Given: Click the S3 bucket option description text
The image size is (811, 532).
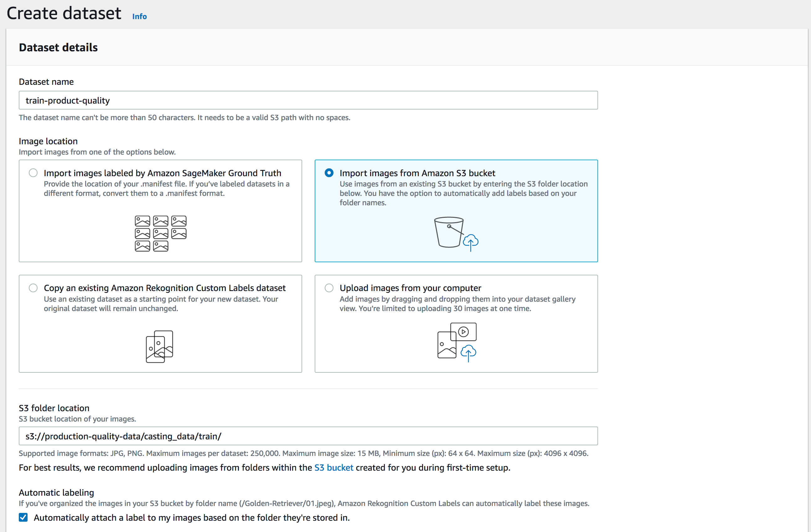Looking at the screenshot, I should (x=463, y=193).
